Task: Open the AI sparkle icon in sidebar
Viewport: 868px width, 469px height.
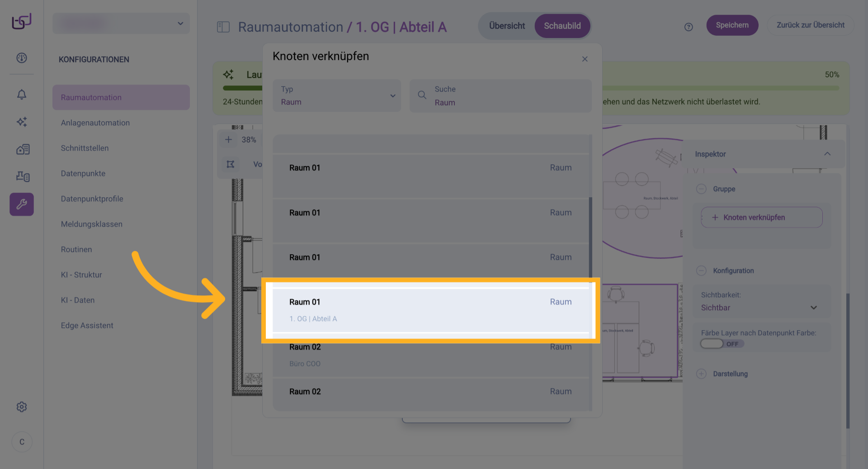Action: click(22, 122)
